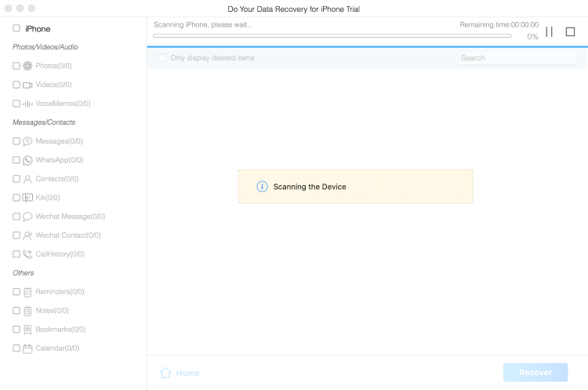Click the Others section heading
Viewport: 588px width, 390px height.
coord(24,273)
